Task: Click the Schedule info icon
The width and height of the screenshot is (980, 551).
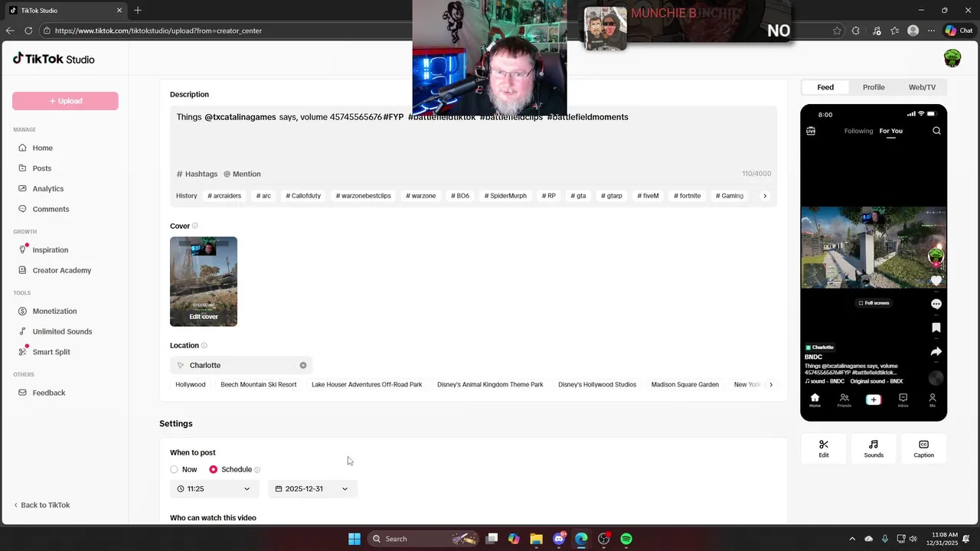Action: pyautogui.click(x=257, y=470)
